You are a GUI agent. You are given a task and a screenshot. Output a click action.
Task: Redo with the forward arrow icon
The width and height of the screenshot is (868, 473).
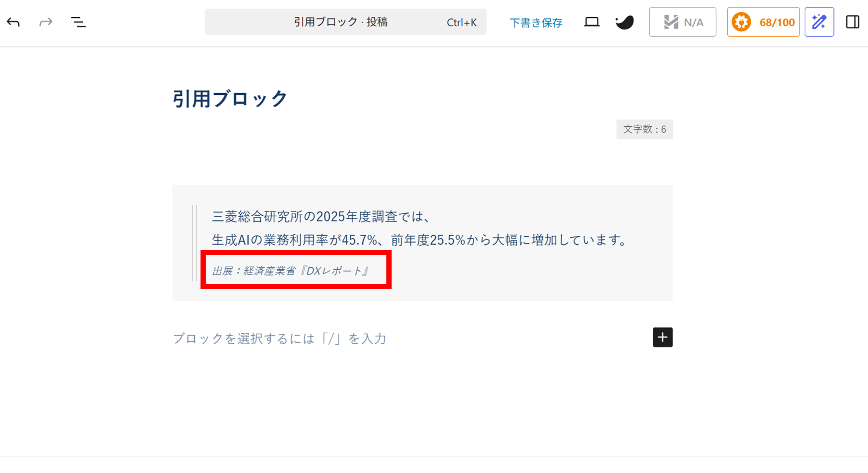click(46, 22)
